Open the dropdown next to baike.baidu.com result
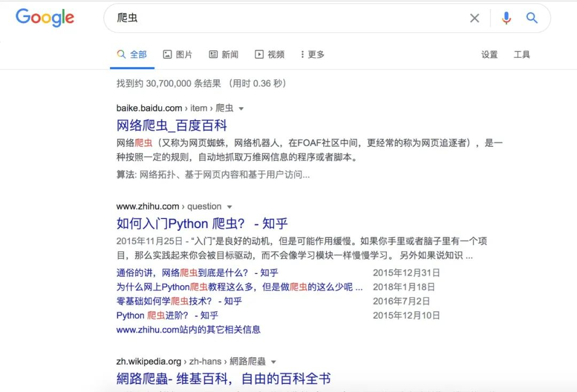 point(241,108)
